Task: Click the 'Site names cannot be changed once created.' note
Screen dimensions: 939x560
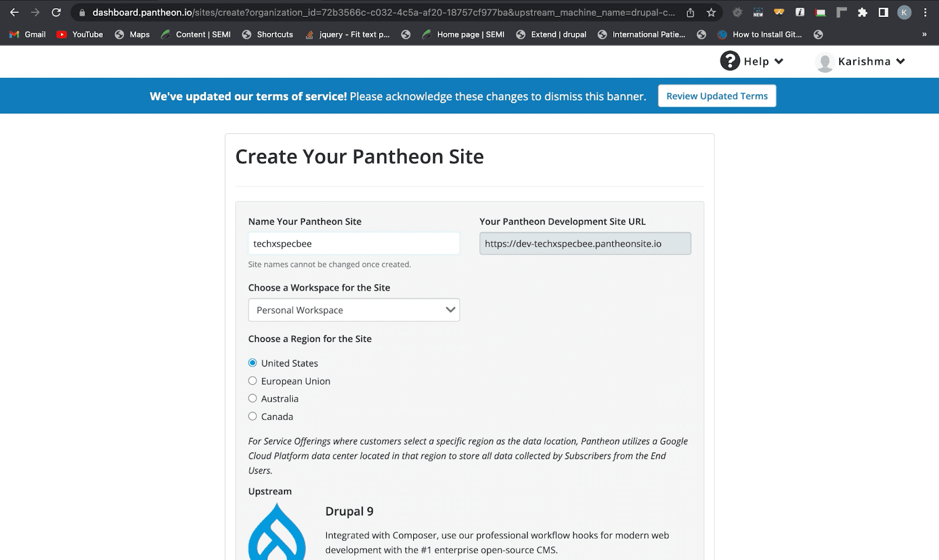Action: (x=329, y=264)
